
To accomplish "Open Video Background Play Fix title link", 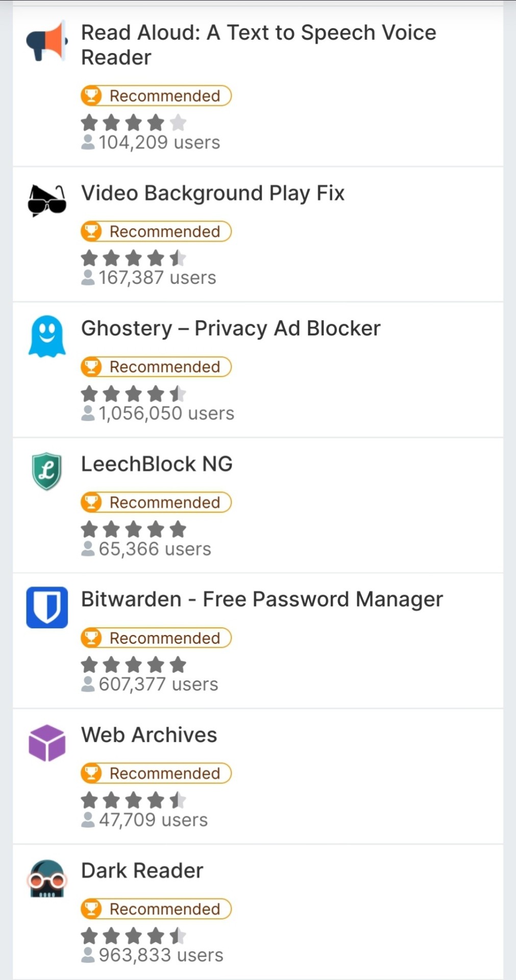I will pos(213,193).
